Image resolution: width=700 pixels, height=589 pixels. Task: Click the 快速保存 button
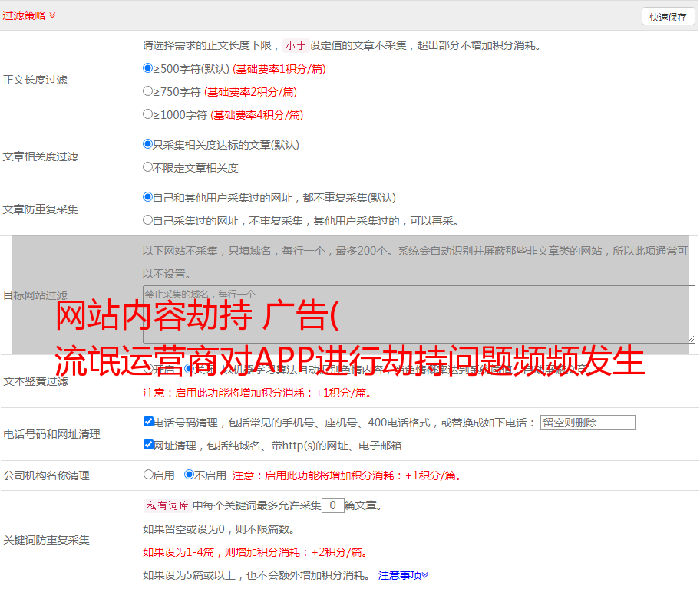668,17
